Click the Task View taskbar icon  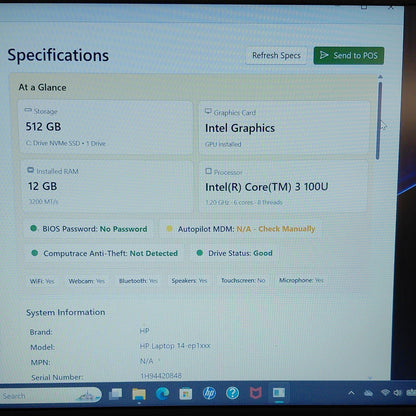point(116,394)
